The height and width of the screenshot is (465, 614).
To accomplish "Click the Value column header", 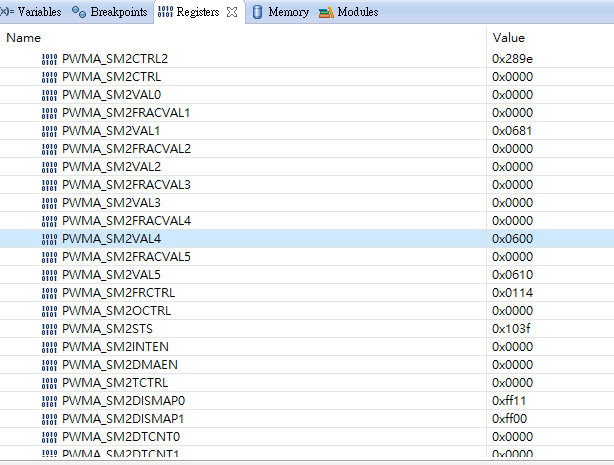I will tap(508, 38).
